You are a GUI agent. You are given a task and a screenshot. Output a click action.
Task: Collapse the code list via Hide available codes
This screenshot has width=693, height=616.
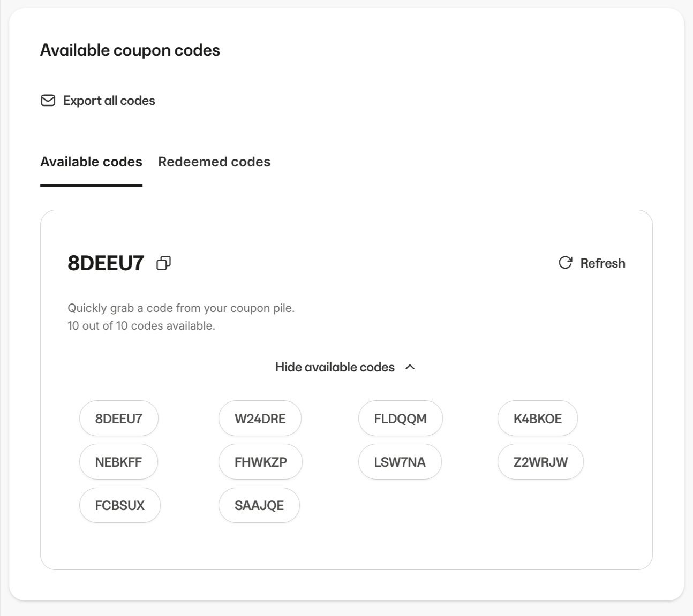tap(336, 367)
